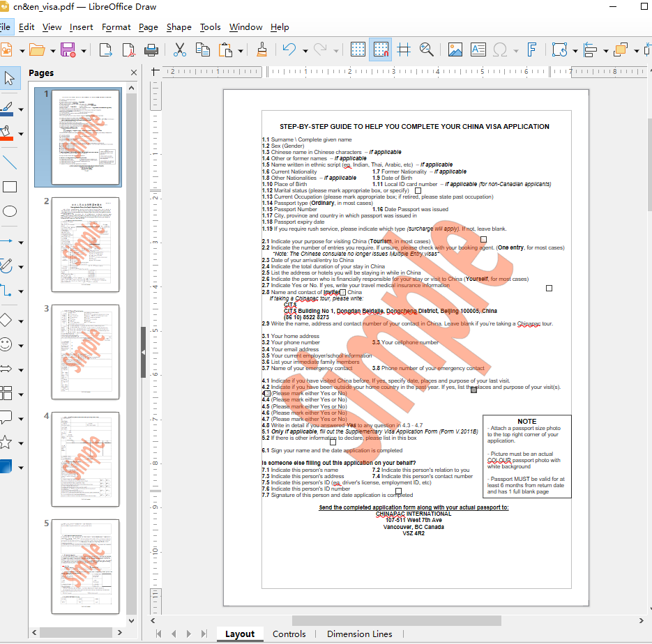Export directly as PDF
This screenshot has width=652, height=644.
pos(128,50)
